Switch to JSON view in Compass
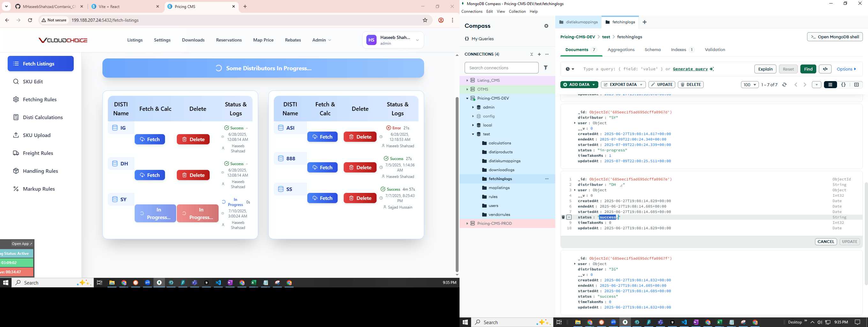The image size is (868, 327). [x=843, y=85]
